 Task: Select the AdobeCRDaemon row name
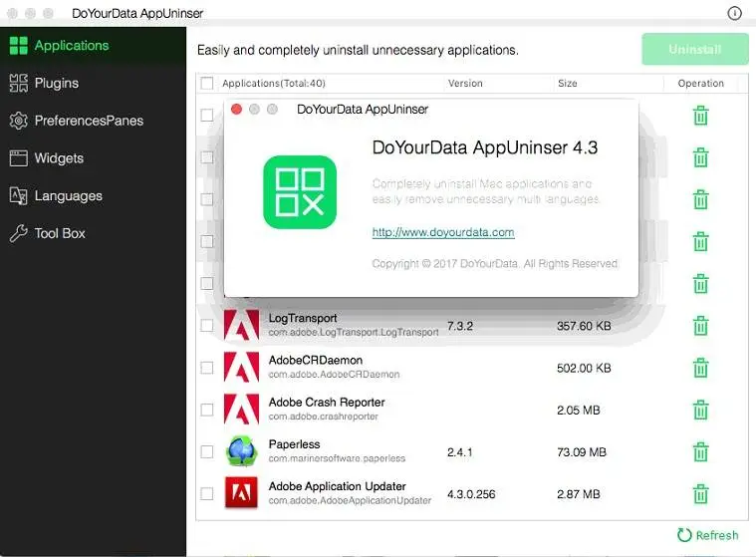coord(316,361)
